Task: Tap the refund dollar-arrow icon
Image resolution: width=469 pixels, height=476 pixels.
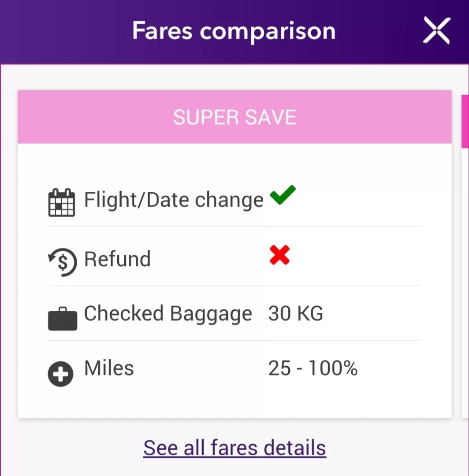Action: click(62, 262)
